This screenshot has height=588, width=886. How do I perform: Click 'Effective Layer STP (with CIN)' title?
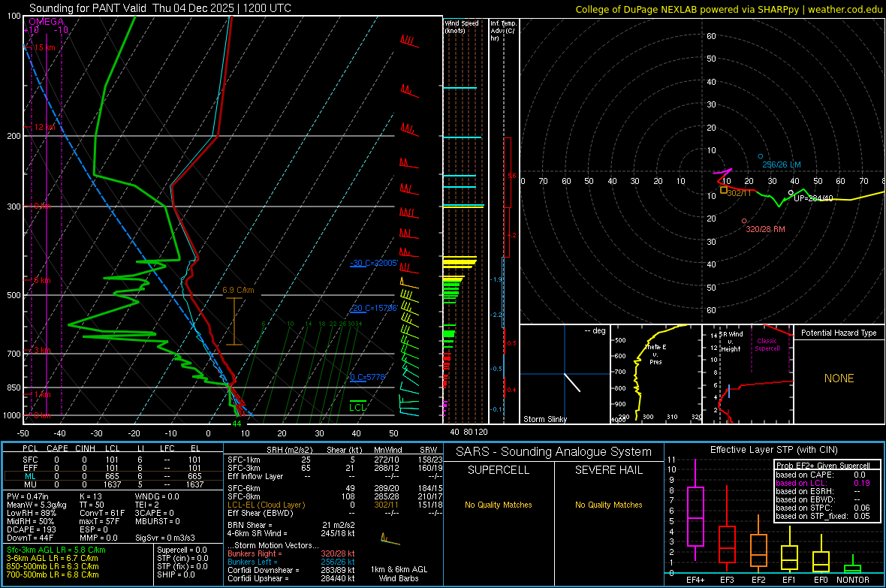tap(773, 450)
